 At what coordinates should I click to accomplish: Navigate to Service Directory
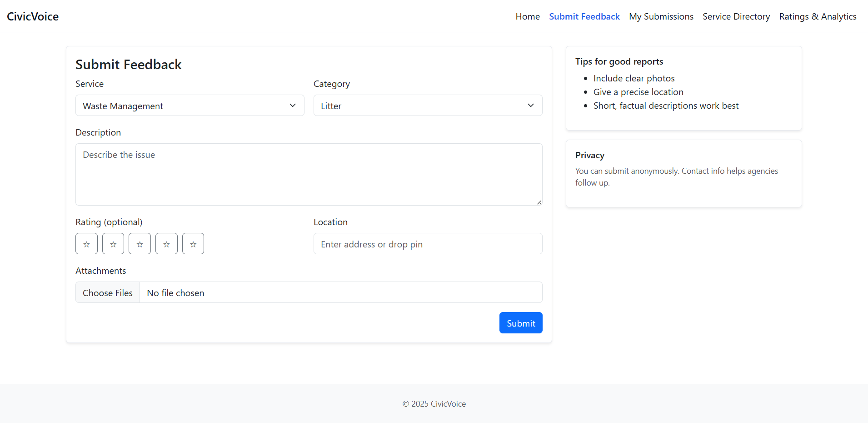click(x=736, y=16)
